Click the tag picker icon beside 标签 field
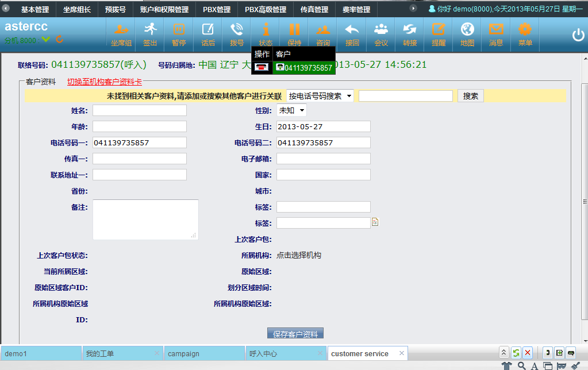This screenshot has height=370, width=588. pyautogui.click(x=375, y=222)
